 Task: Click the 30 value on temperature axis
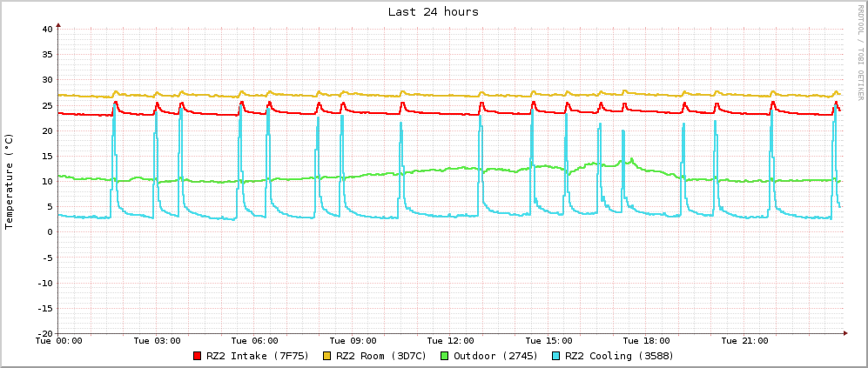pos(47,80)
